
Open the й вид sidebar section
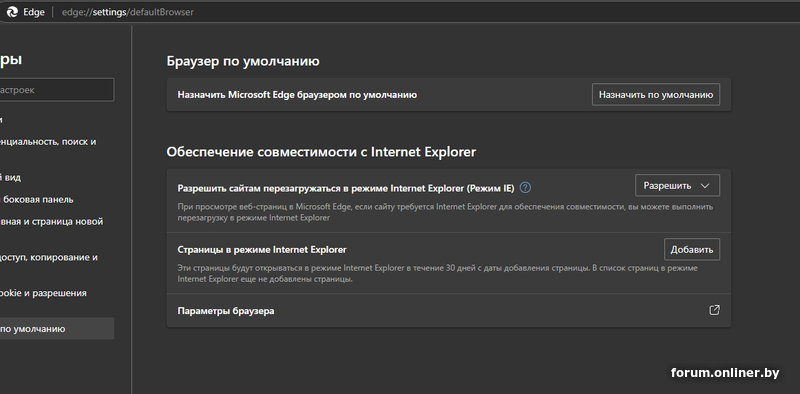point(11,178)
